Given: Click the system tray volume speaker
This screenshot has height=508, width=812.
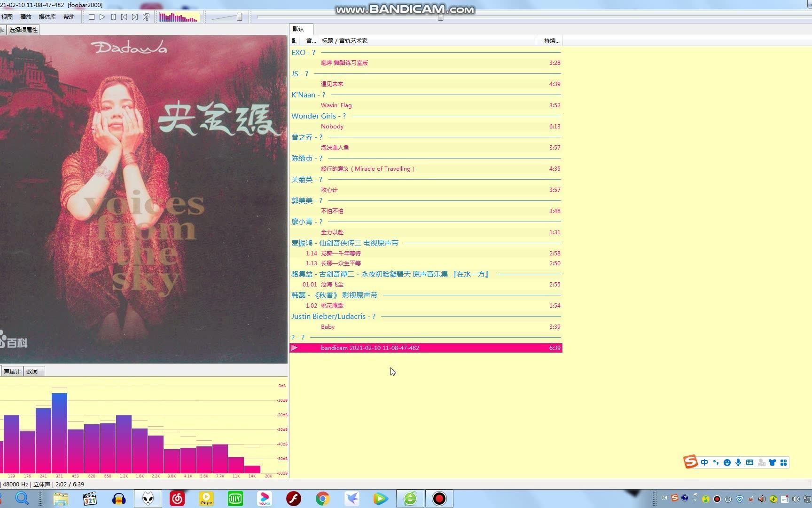Looking at the screenshot, I should click(x=796, y=499).
